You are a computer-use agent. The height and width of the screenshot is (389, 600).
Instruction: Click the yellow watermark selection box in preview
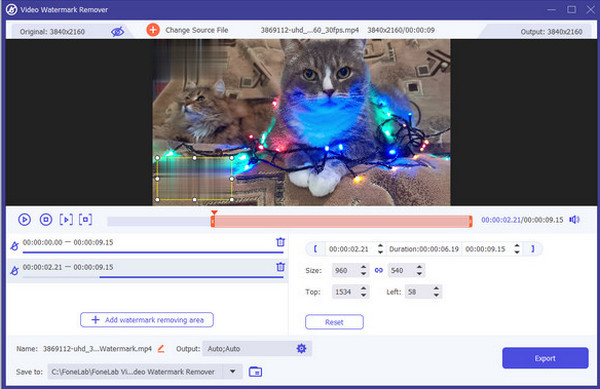[x=194, y=179]
